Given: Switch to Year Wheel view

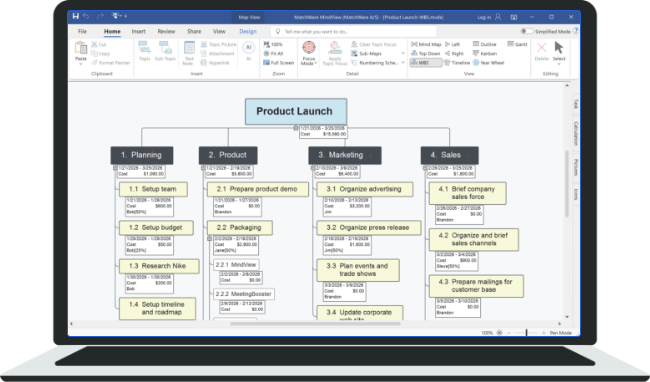Looking at the screenshot, I should 489,63.
